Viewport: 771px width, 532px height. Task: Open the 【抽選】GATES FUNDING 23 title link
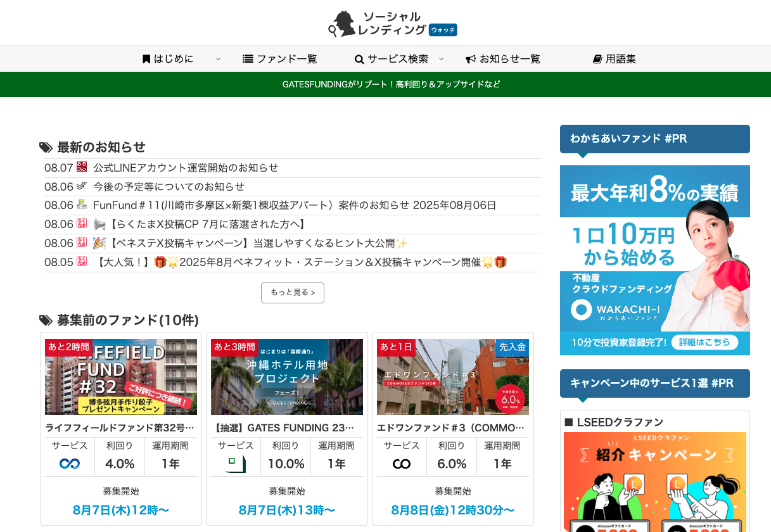pyautogui.click(x=283, y=427)
